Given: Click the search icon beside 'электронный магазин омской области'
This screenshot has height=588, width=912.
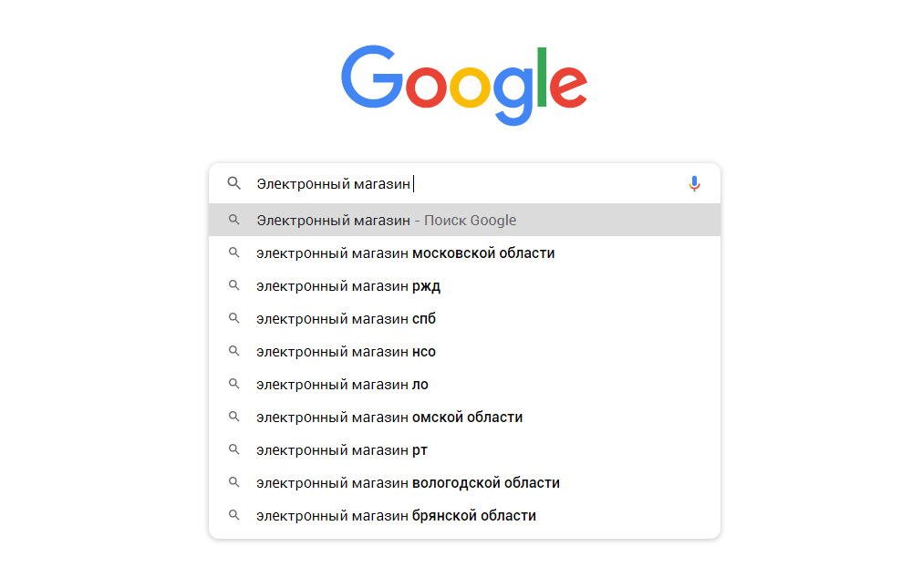Looking at the screenshot, I should tap(234, 417).
